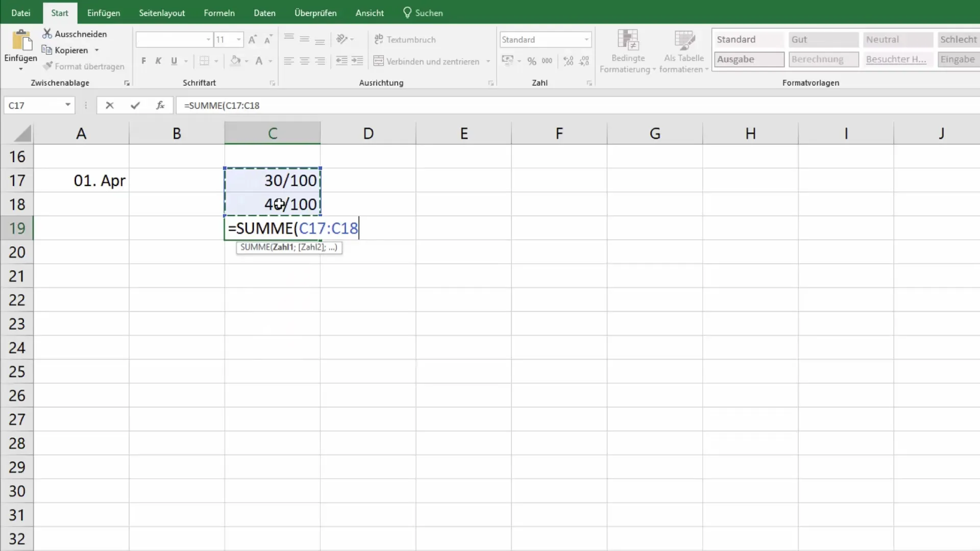
Task: Open the Seitenlayout menu tab
Action: click(x=161, y=13)
